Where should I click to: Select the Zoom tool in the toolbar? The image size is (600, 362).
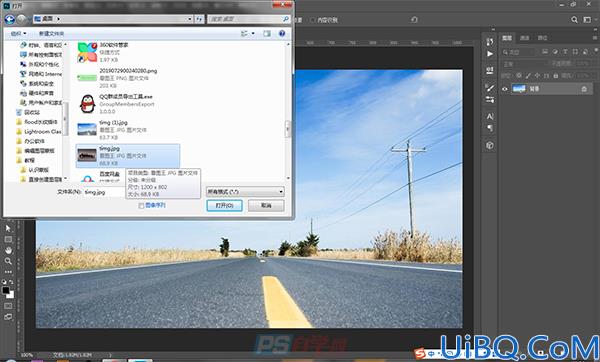(8, 261)
